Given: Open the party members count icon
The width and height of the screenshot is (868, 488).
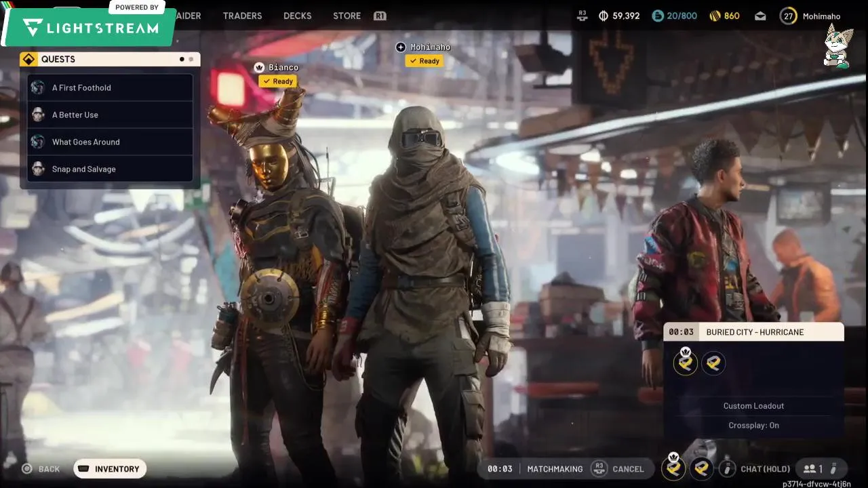Looking at the screenshot, I should click(812, 468).
